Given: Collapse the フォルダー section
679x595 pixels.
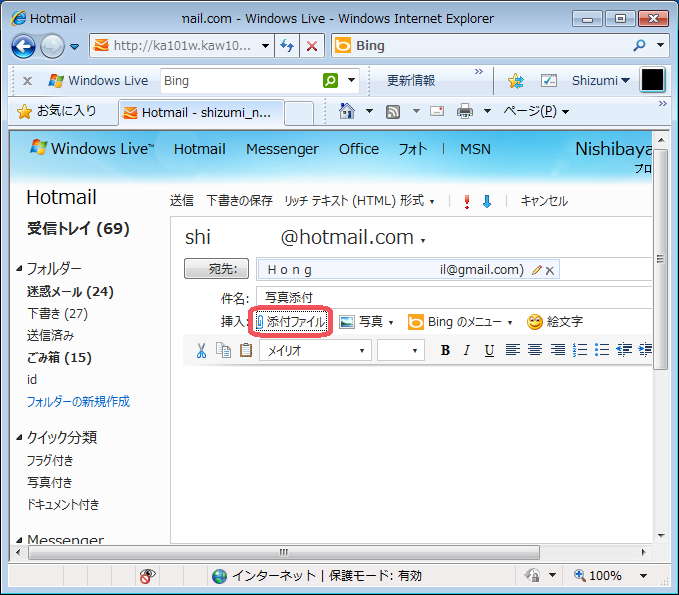Looking at the screenshot, I should pyautogui.click(x=19, y=269).
